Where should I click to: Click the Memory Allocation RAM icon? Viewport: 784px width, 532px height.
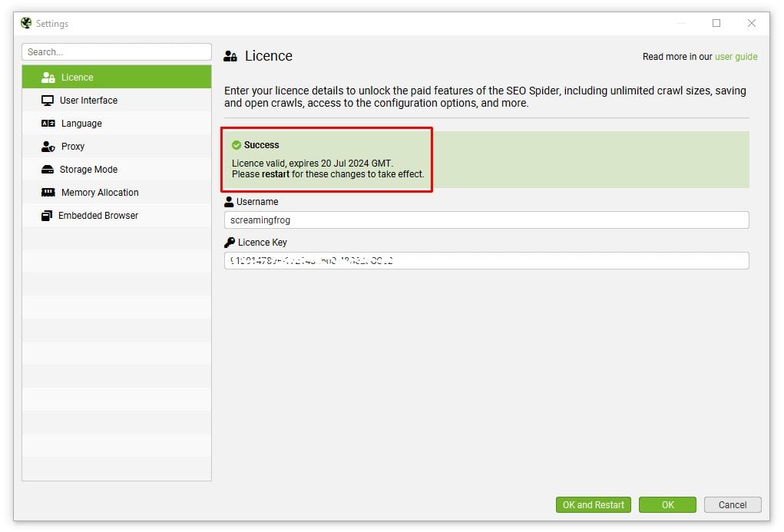coord(47,192)
